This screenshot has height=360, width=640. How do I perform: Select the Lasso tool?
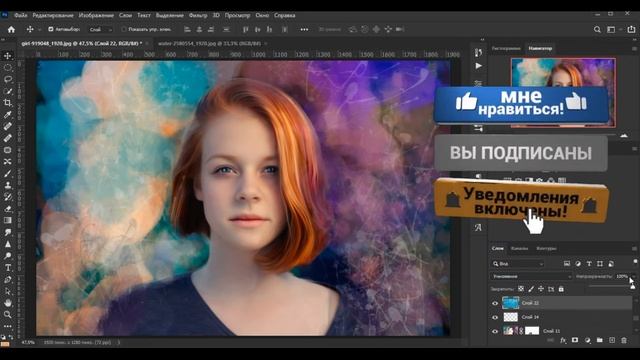pos(8,79)
